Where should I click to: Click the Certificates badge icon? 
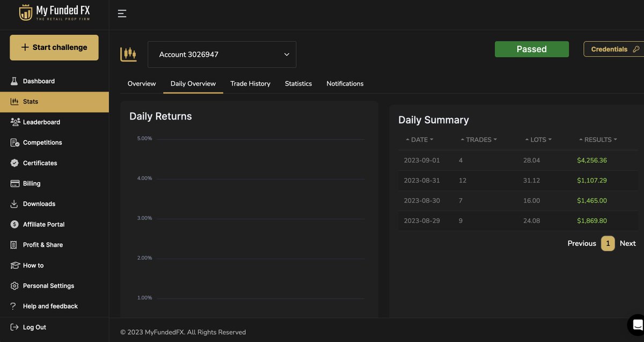[14, 163]
